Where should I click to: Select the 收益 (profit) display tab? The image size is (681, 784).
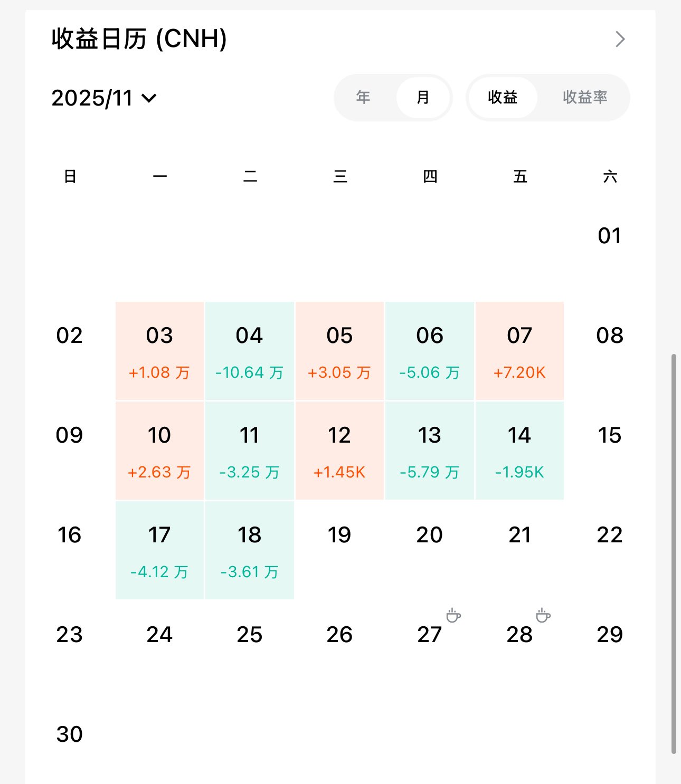click(503, 98)
